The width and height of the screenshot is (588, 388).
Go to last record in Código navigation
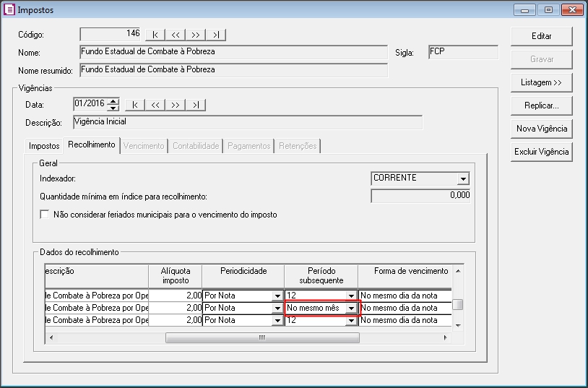pos(216,35)
